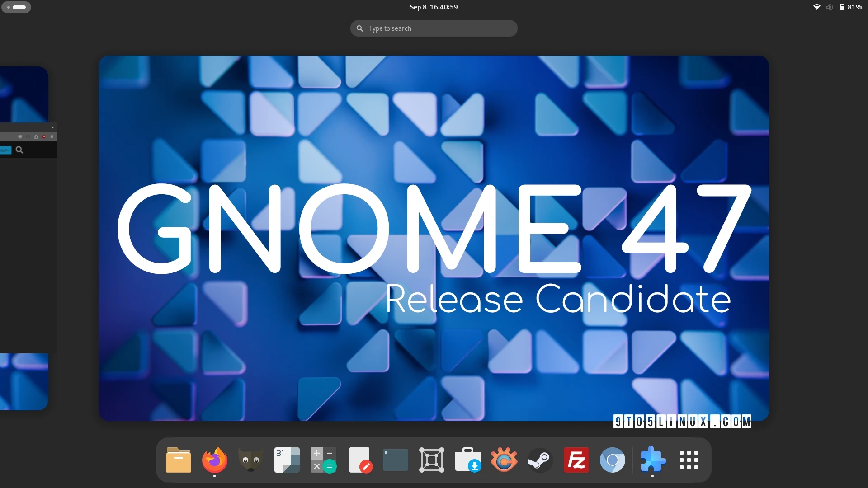The width and height of the screenshot is (868, 488).
Task: Launch puzzle/extensions app from dock
Action: pyautogui.click(x=652, y=459)
